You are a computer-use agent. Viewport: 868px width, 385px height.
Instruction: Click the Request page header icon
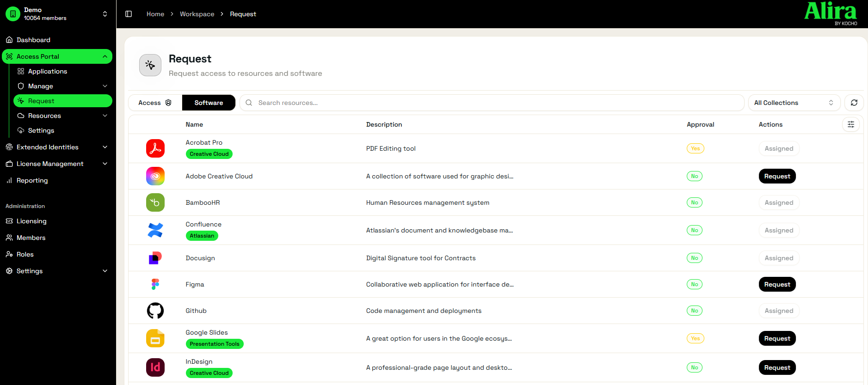[x=150, y=65]
